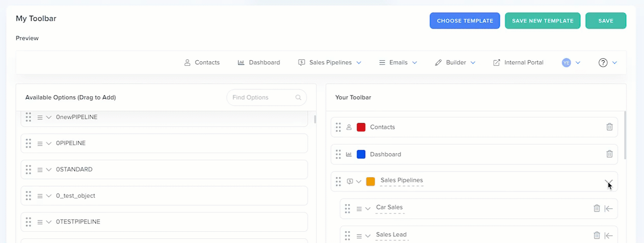This screenshot has width=644, height=243.
Task: Click outdent arrow icon on Sales Lead
Action: coord(608,235)
